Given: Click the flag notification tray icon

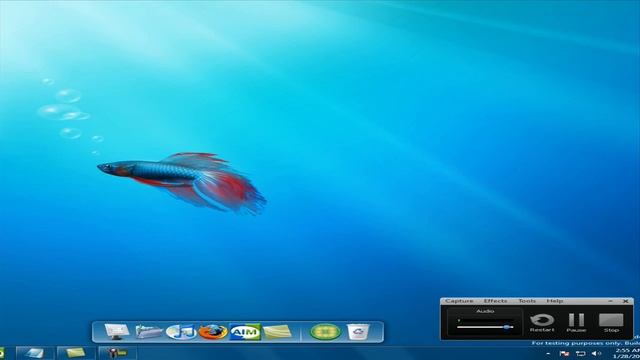Looking at the screenshot, I should 564,353.
